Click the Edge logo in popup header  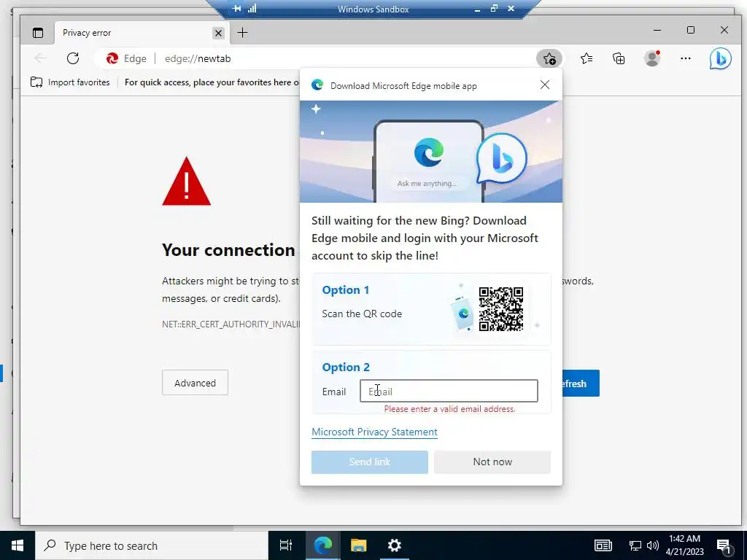point(317,85)
